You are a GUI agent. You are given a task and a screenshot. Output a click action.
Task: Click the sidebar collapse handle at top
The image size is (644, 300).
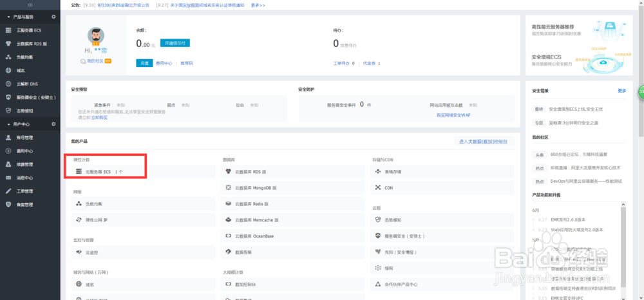pyautogui.click(x=30, y=5)
